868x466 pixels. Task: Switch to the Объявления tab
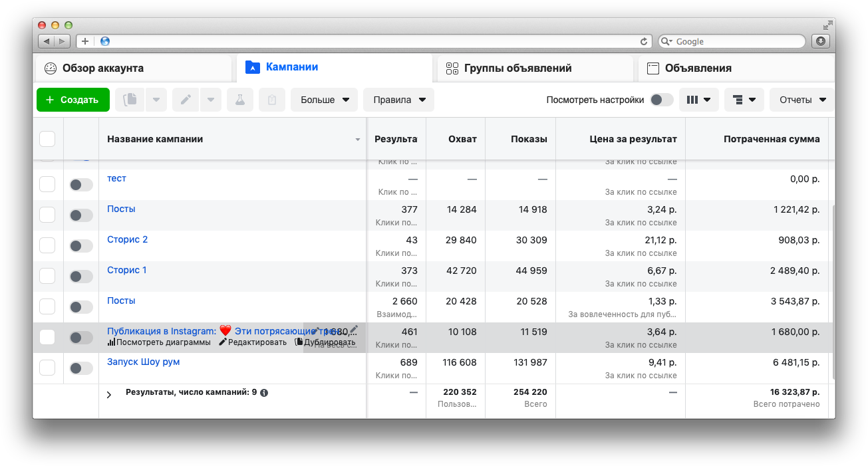[736, 68]
